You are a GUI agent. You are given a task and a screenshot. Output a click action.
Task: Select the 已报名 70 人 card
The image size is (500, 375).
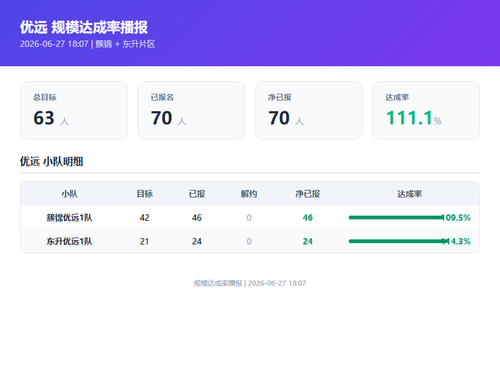click(x=191, y=110)
